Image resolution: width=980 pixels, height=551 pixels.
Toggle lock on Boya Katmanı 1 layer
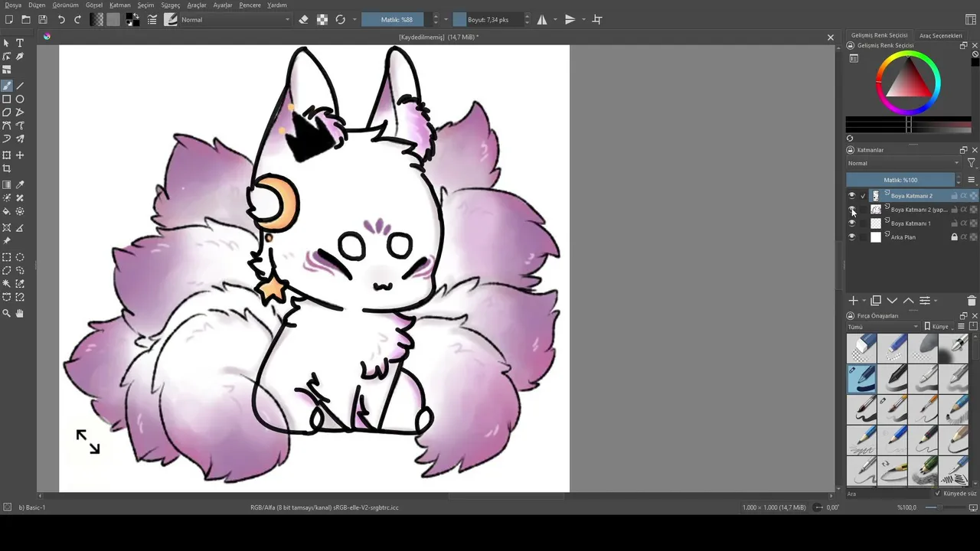click(x=954, y=223)
